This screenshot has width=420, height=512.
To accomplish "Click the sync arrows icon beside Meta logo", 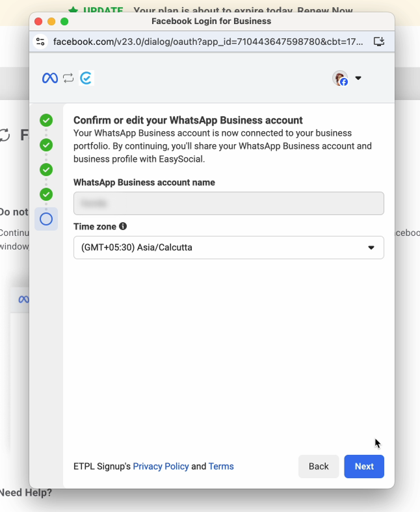I will click(68, 79).
